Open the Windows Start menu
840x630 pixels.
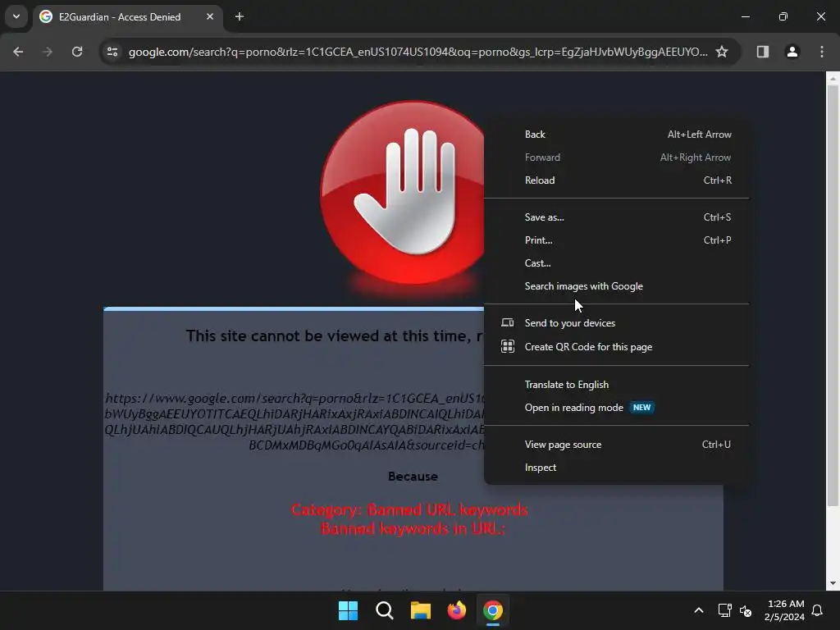[x=348, y=610]
